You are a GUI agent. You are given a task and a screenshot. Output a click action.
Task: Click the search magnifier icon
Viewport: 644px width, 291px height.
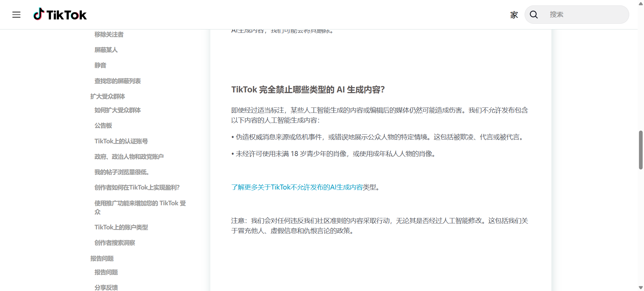tap(534, 14)
